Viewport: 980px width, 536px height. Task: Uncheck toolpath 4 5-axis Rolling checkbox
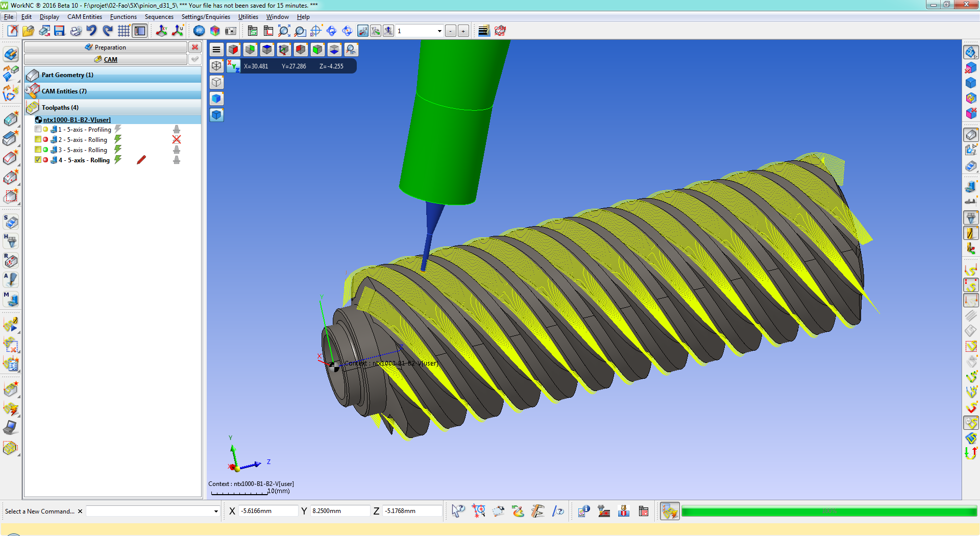pyautogui.click(x=38, y=160)
